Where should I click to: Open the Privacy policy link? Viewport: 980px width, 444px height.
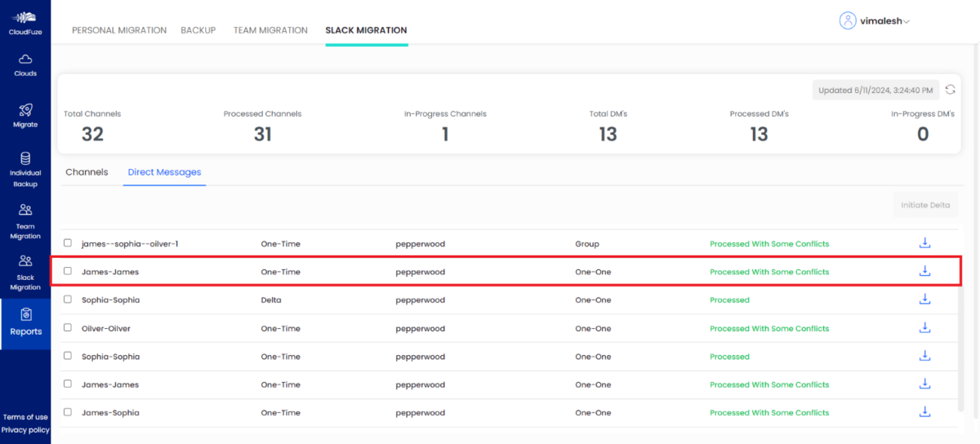click(25, 430)
